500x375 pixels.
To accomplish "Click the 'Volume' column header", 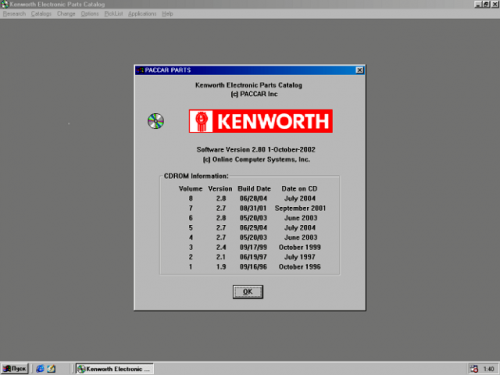I will pyautogui.click(x=191, y=189).
